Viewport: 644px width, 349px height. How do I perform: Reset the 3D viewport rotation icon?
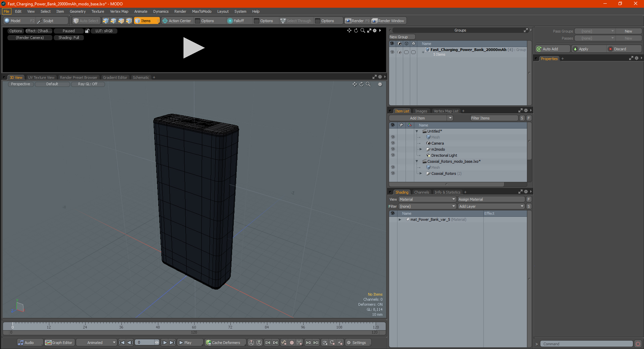coord(361,84)
